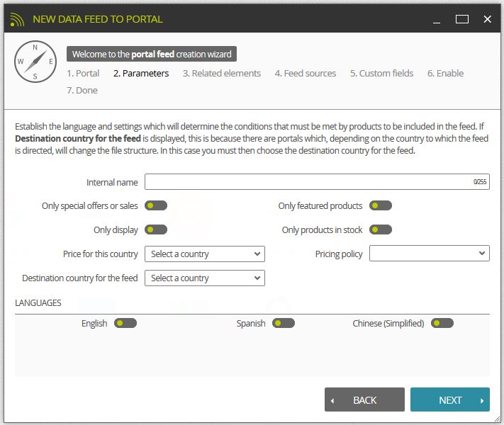Focus the Internal name text field

(317, 182)
